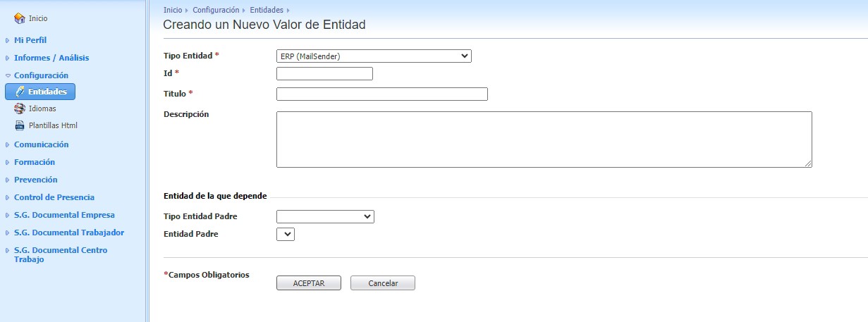Open the Formación menu
This screenshot has width=868, height=322.
point(35,162)
